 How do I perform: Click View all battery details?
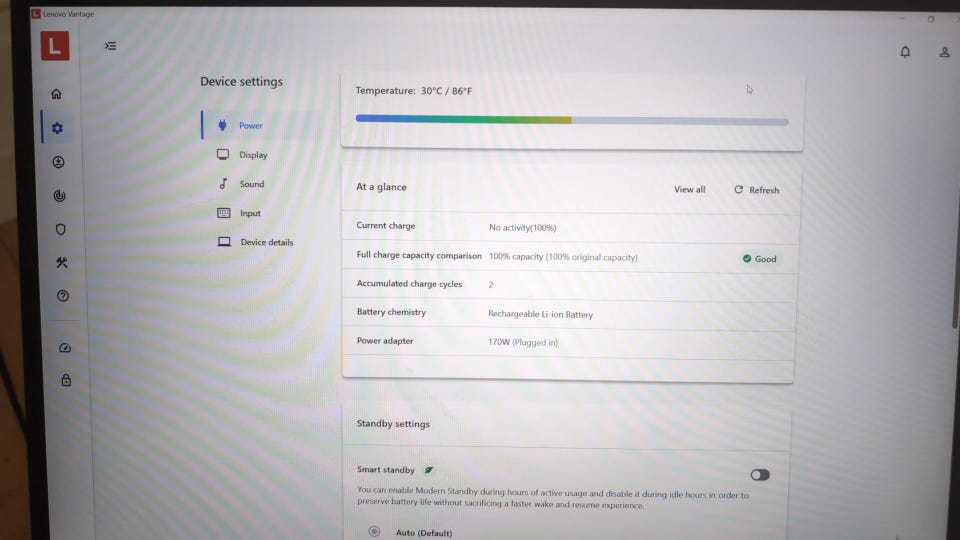(x=689, y=189)
